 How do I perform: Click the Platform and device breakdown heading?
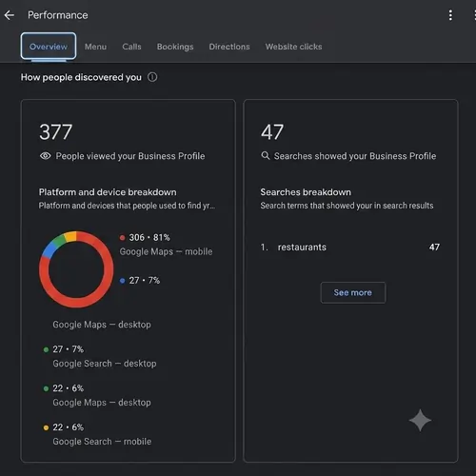click(x=108, y=192)
